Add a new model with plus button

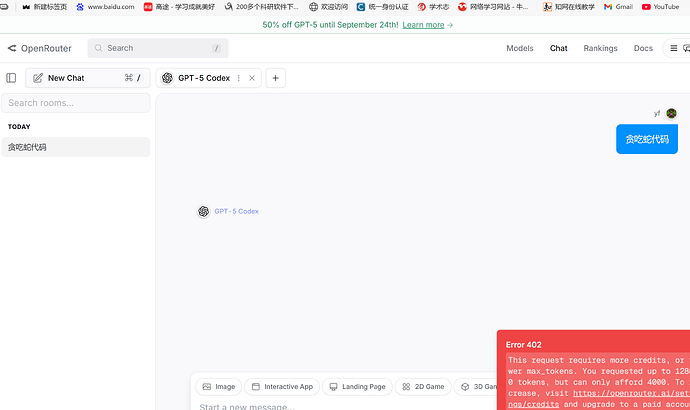275,78
